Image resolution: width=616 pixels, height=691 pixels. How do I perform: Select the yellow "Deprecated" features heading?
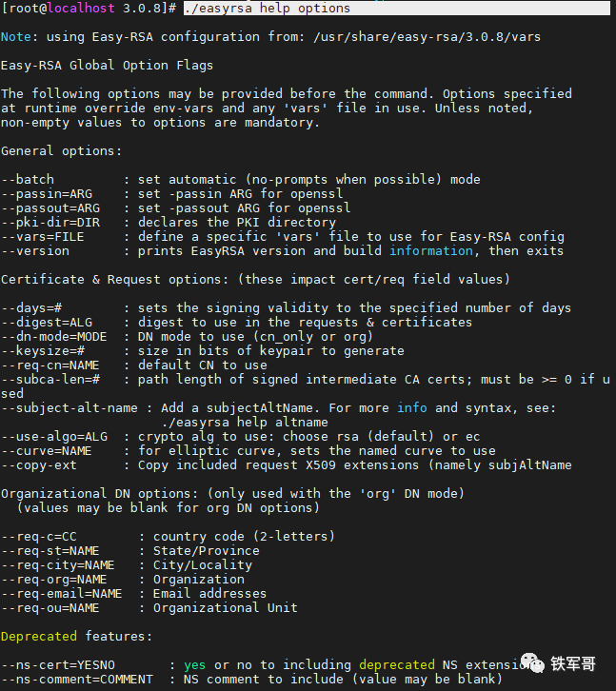click(39, 637)
